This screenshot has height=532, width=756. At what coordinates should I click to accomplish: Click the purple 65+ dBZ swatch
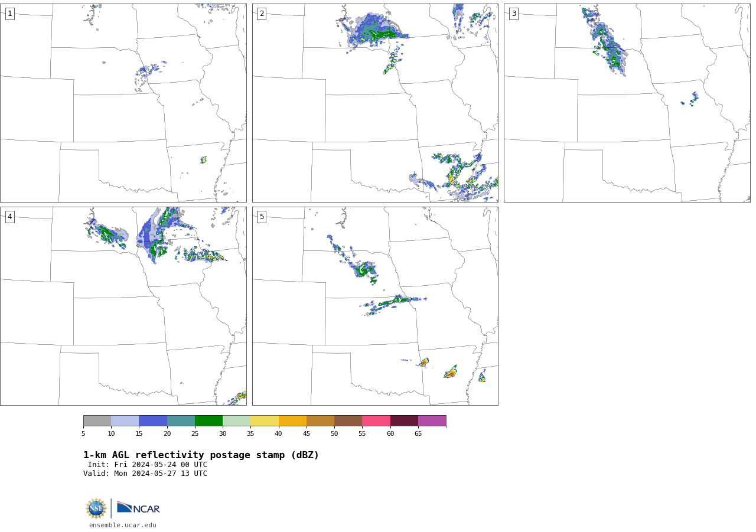coord(432,420)
